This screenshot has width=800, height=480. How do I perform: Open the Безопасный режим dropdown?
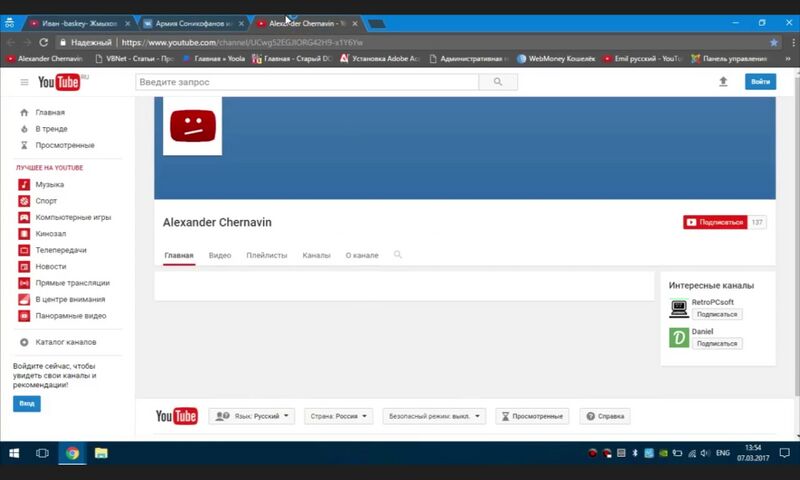click(434, 416)
